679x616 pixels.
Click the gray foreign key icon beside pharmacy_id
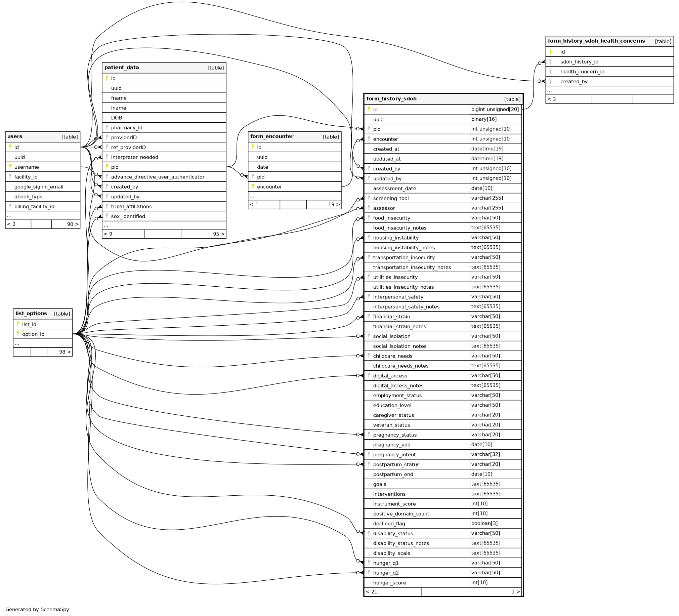(x=107, y=127)
